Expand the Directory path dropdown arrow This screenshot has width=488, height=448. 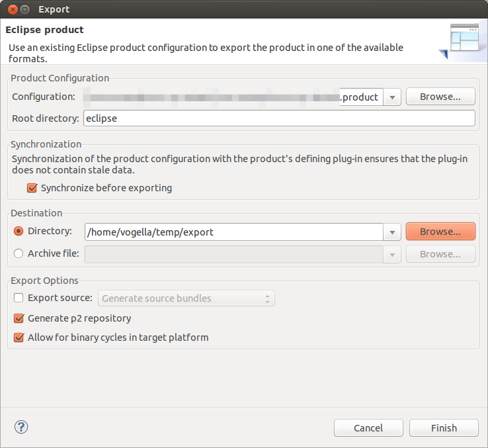(x=392, y=232)
